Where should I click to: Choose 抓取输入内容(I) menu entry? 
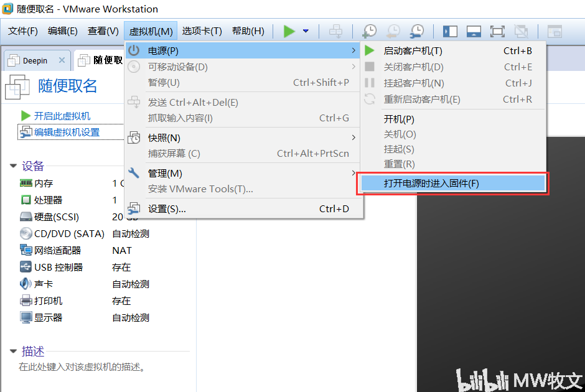[x=243, y=118]
